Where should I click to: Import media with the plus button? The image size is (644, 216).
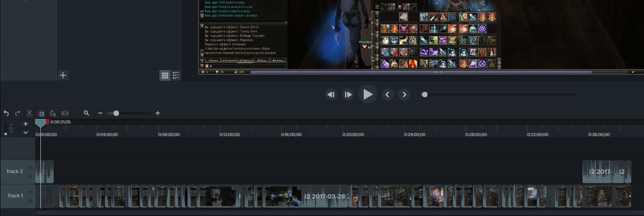[63, 75]
